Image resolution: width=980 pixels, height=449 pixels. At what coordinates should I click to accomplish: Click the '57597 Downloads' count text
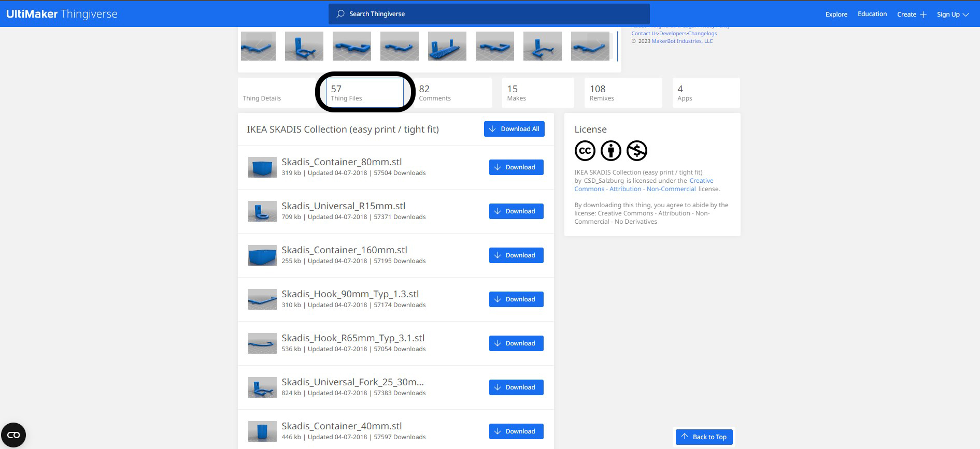click(x=400, y=437)
